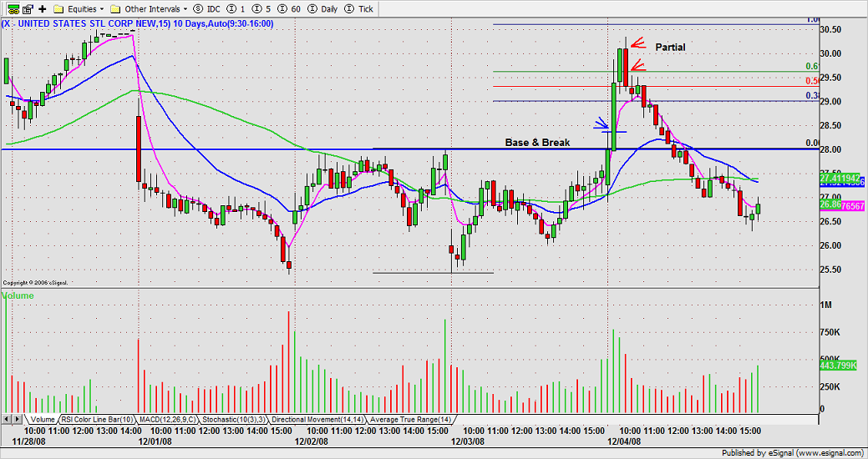Switch to the MACD(12,26,9,C) tab
This screenshot has width=868, height=459.
168,420
